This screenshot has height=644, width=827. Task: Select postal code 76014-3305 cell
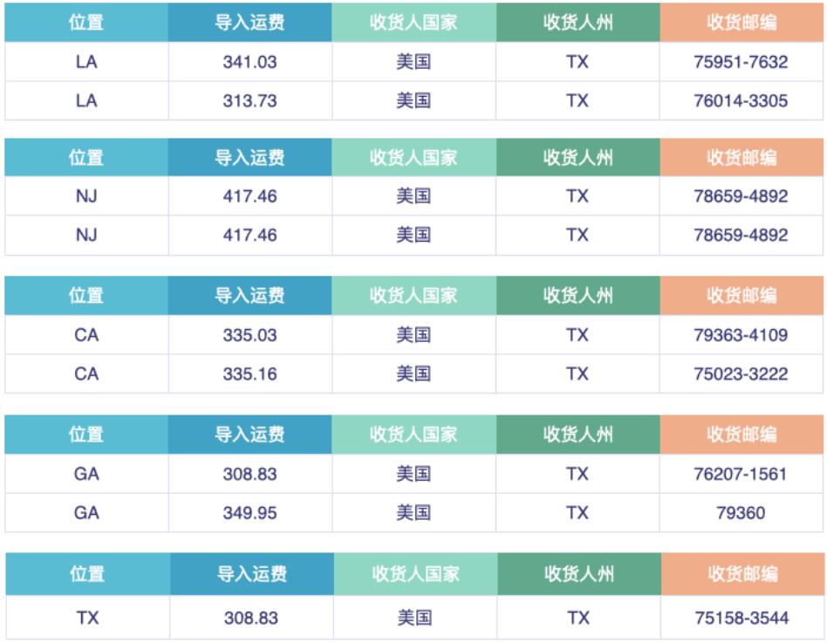tap(741, 100)
